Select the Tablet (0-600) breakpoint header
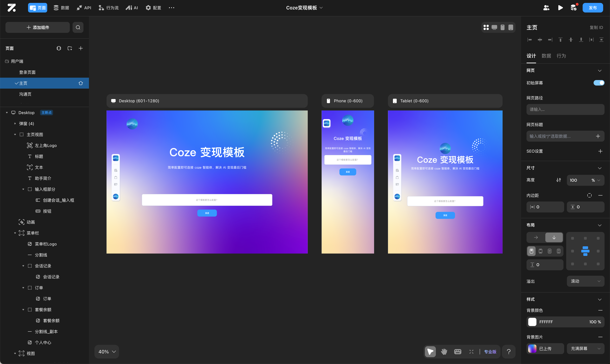Image resolution: width=610 pixels, height=364 pixels. tap(445, 101)
